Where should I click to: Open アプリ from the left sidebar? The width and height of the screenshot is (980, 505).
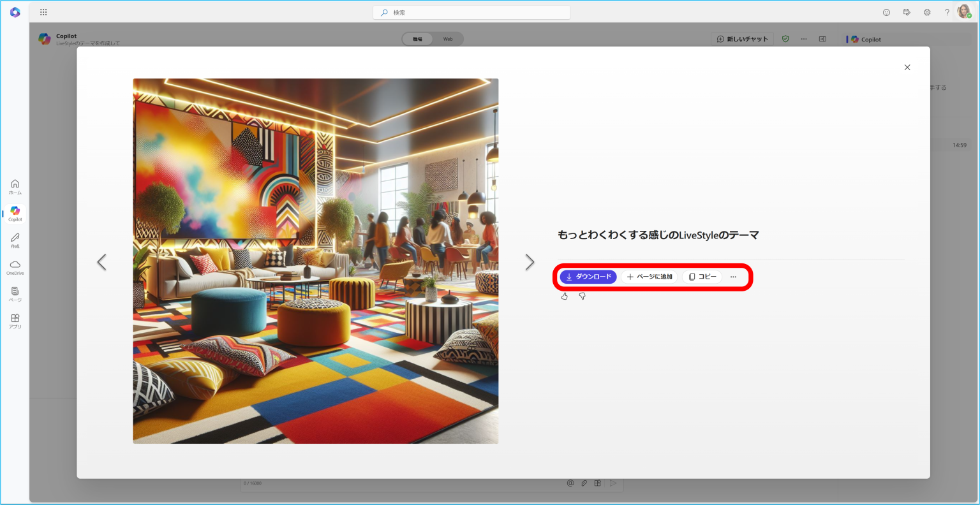(x=14, y=319)
